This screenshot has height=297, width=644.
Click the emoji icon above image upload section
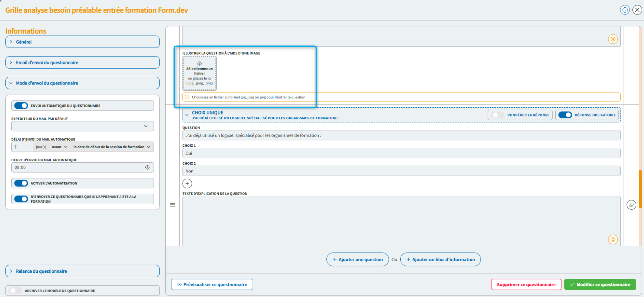613,39
